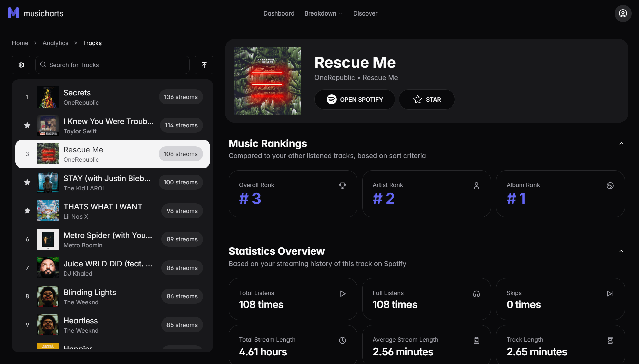Screen dimensions: 639x364
Task: Click the Spotify logo icon
Action: pos(332,99)
